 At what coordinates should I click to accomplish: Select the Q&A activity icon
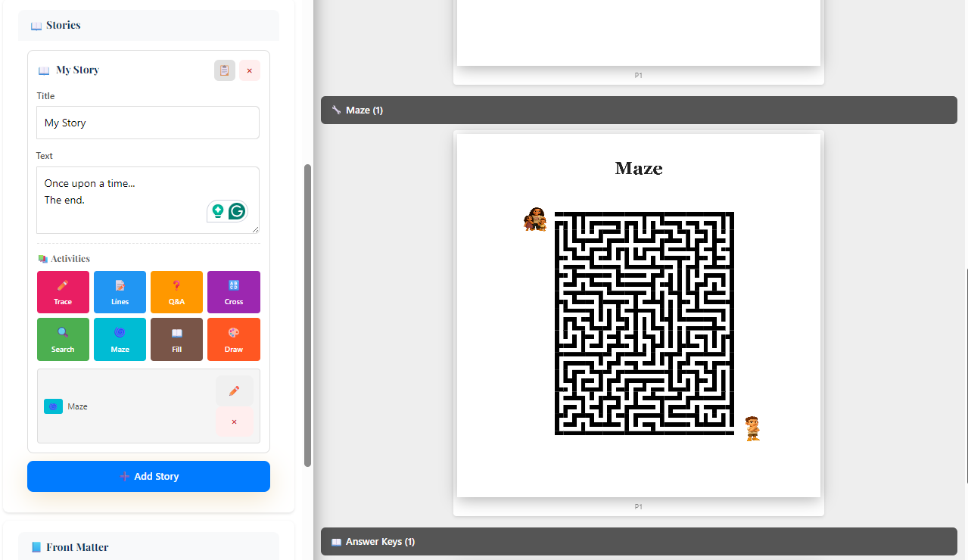coord(176,292)
